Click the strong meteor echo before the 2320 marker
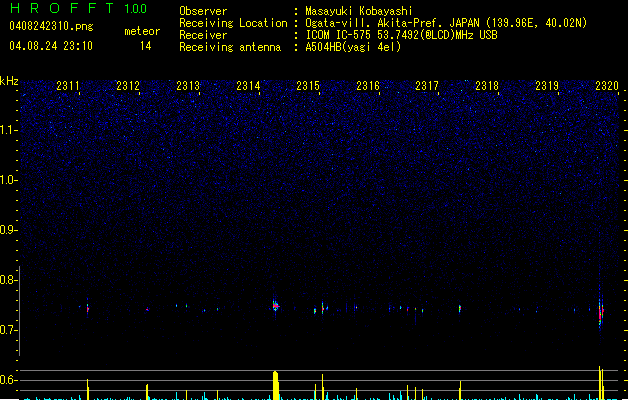The width and height of the screenshot is (629, 400). pos(601,311)
